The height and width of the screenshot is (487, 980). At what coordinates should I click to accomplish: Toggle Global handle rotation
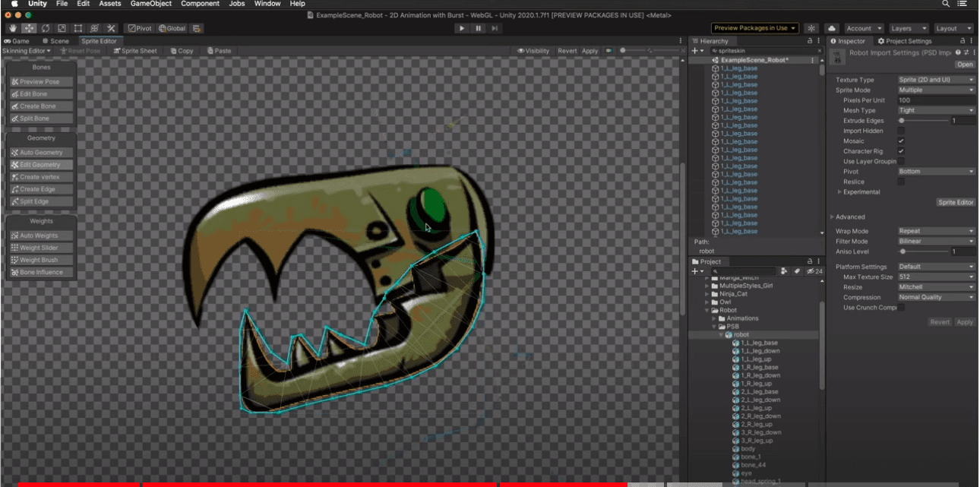click(x=172, y=28)
